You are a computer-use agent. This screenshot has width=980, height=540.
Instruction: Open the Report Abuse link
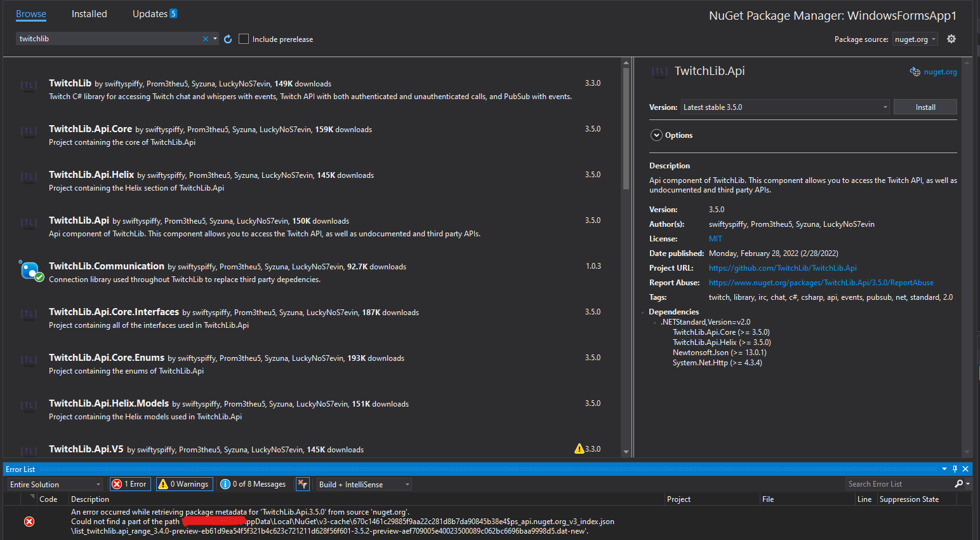(x=821, y=283)
